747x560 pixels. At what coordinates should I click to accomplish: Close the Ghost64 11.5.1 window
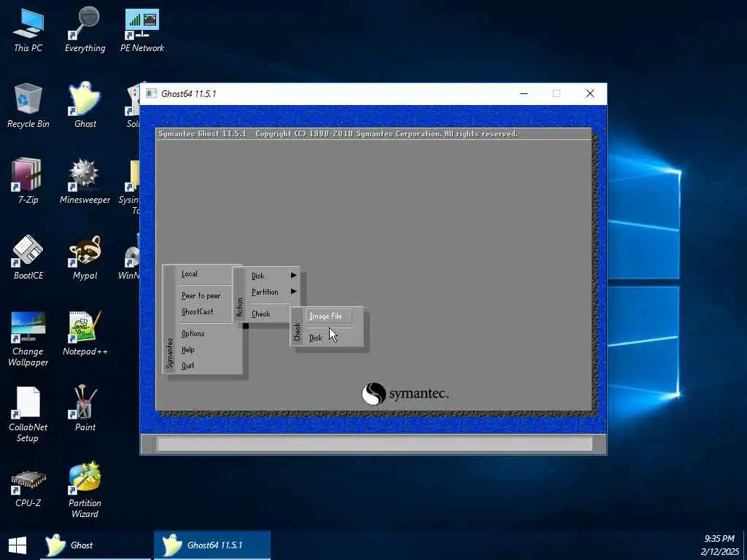click(589, 94)
